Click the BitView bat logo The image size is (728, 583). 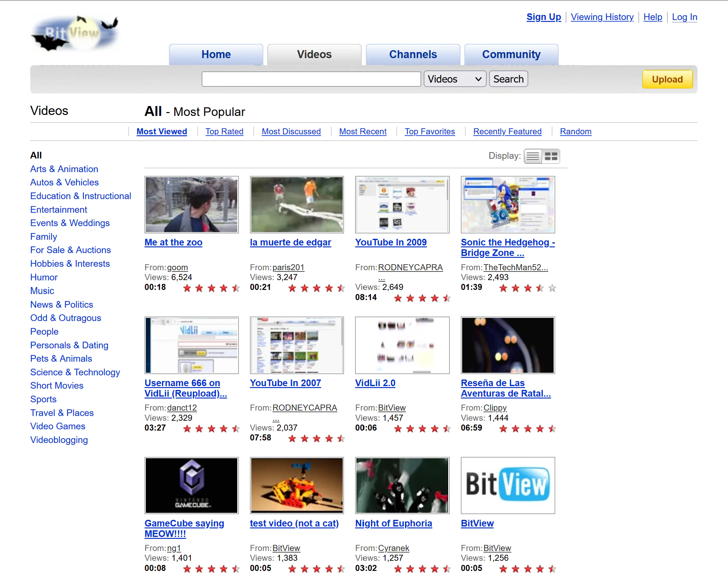75,34
